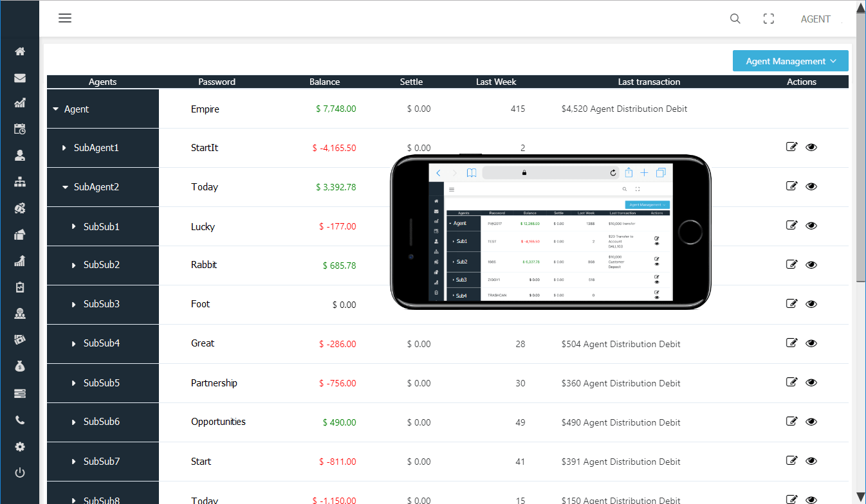Open the search magnifier icon
The height and width of the screenshot is (504, 866).
pos(735,19)
